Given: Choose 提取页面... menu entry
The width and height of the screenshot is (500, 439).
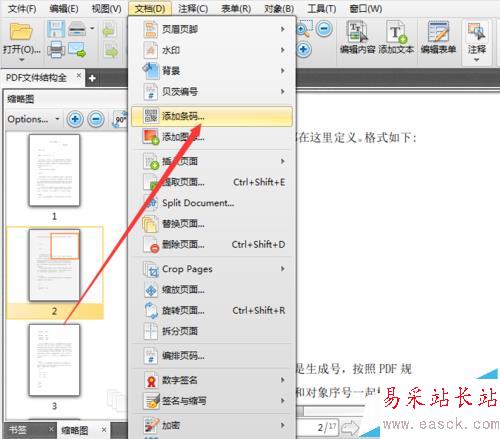Looking at the screenshot, I should [212, 182].
